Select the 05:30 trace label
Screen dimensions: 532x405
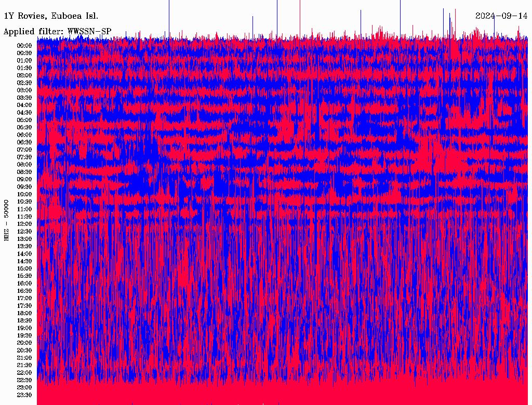tap(24, 127)
